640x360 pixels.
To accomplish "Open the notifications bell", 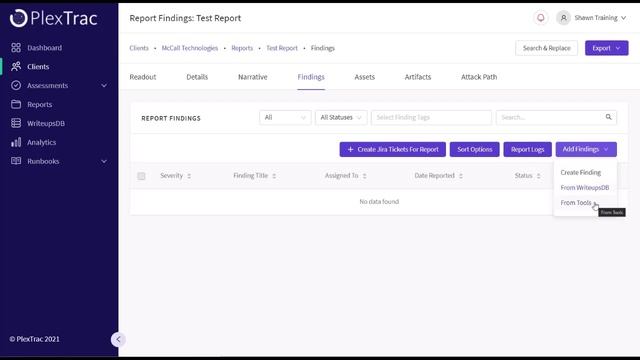I will 541,18.
